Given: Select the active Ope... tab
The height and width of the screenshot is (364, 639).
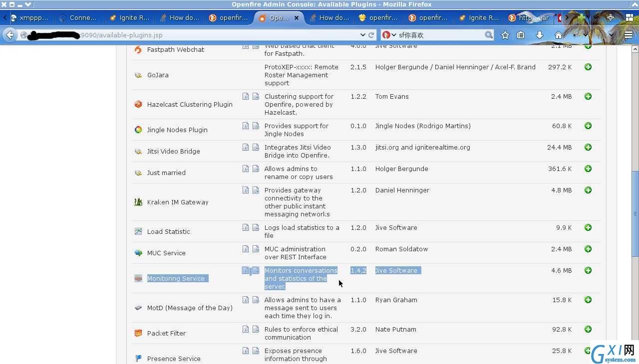Looking at the screenshot, I should pos(279,17).
